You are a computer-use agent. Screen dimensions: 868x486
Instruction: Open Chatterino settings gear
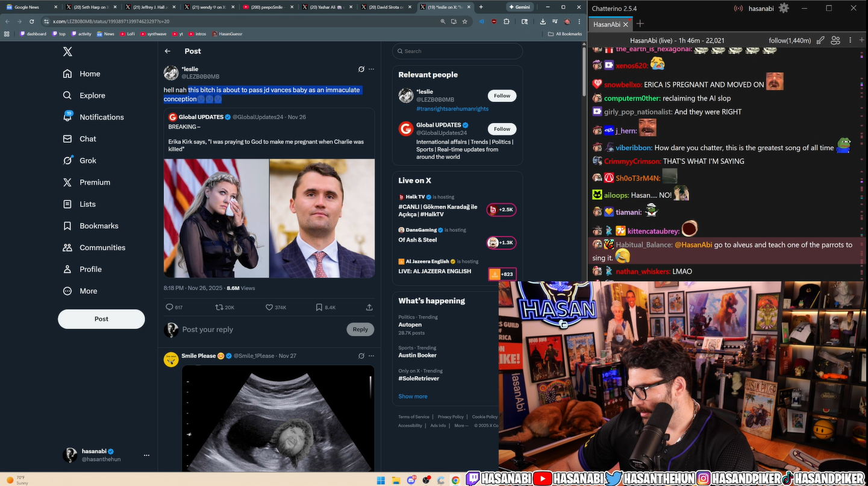click(784, 8)
